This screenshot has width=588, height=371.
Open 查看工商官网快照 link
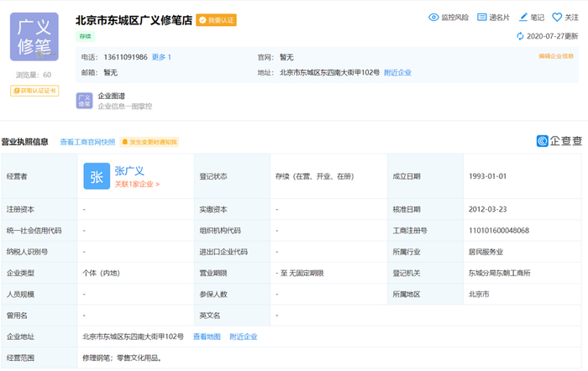[87, 142]
